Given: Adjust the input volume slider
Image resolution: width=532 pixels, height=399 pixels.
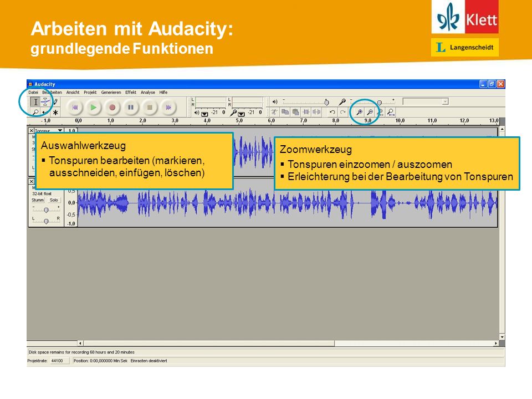Looking at the screenshot, I should tap(372, 102).
